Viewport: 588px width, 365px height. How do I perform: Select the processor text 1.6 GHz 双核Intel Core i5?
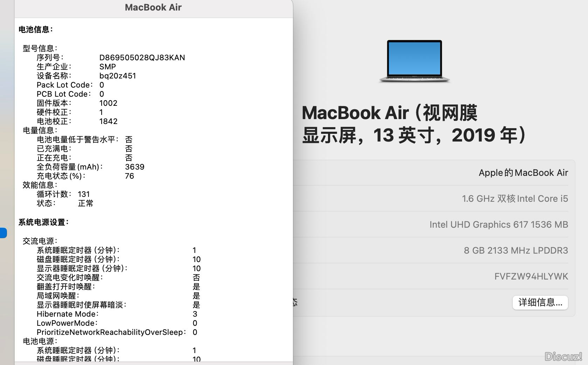(515, 199)
